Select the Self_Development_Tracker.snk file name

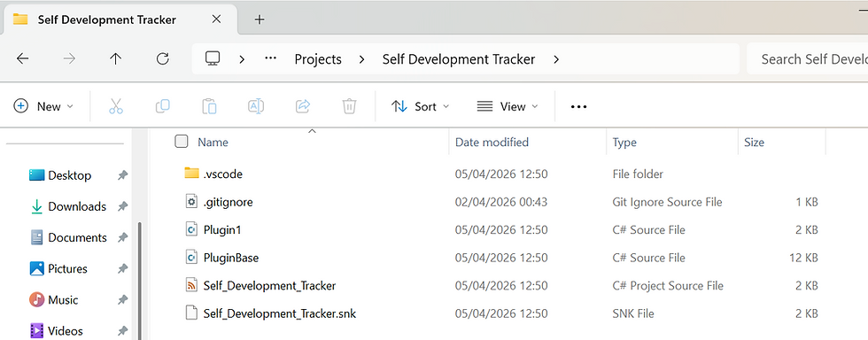pyautogui.click(x=280, y=314)
